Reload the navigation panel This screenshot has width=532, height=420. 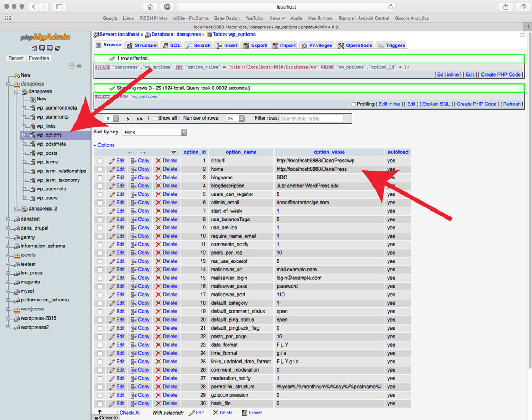[57, 48]
